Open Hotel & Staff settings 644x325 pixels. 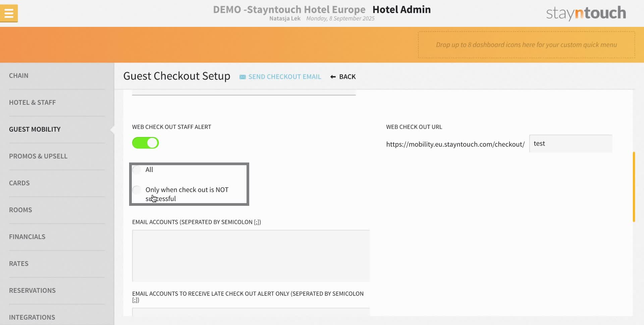point(33,102)
